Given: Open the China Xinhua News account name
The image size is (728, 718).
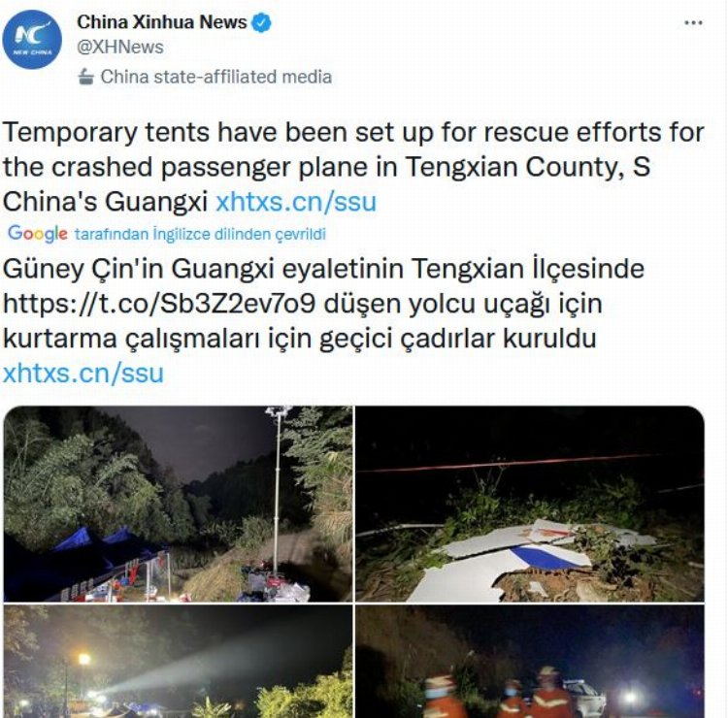Looking at the screenshot, I should click(x=161, y=22).
